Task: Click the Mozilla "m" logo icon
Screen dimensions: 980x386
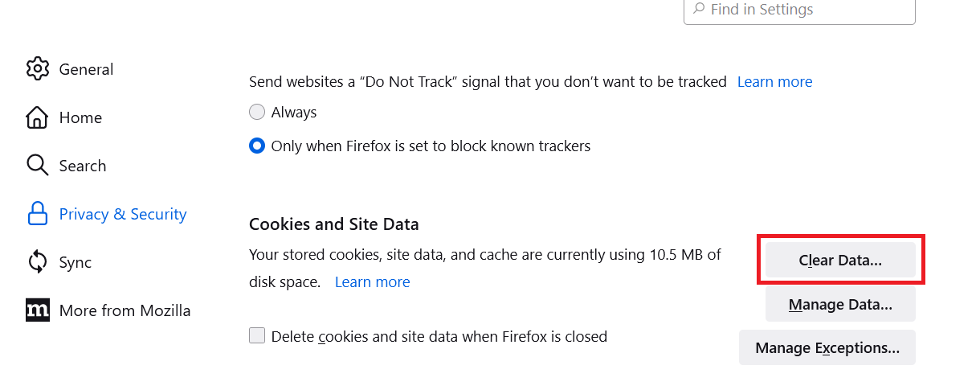Action: click(x=38, y=310)
